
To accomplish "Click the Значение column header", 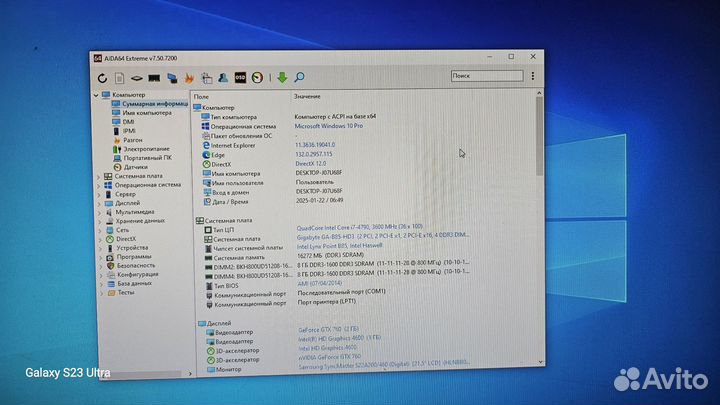I will coord(306,96).
